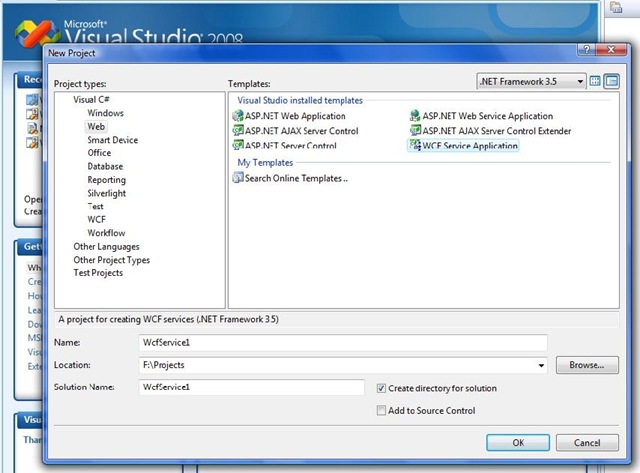Select Other Languages node
Image resolution: width=640 pixels, height=473 pixels.
click(106, 246)
